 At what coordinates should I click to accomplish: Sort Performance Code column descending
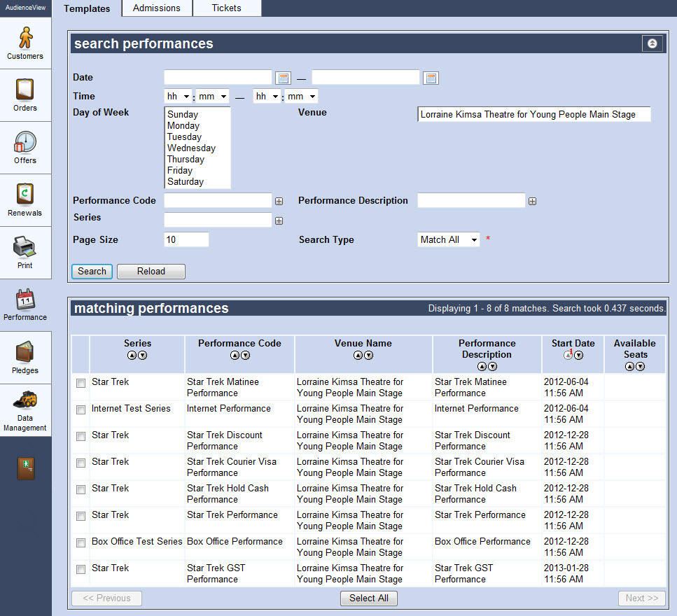tap(245, 356)
